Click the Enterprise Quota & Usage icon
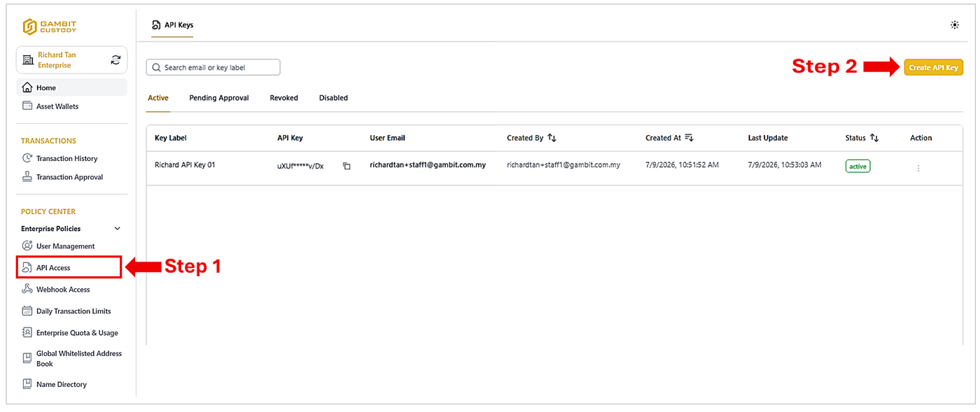The height and width of the screenshot is (412, 980). [x=27, y=333]
